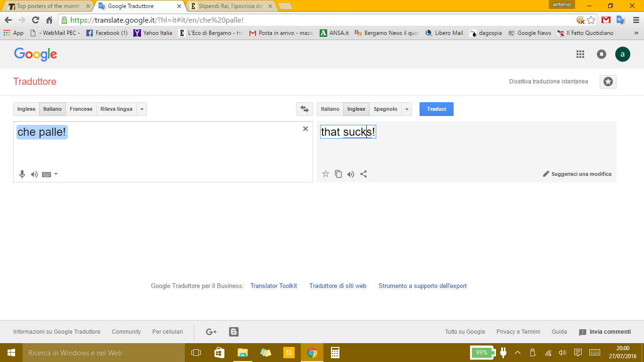This screenshot has height=362, width=644.
Task: Click the Google logo
Action: [x=35, y=54]
